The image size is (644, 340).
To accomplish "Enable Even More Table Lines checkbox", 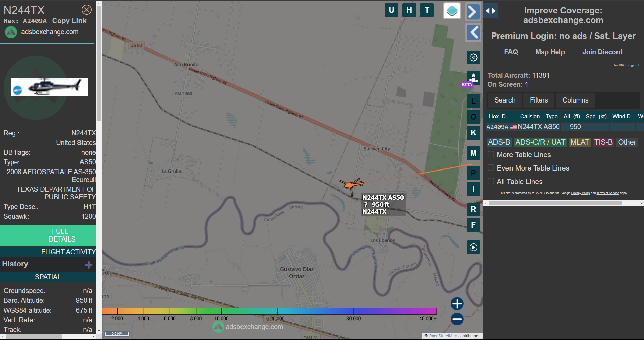I will tap(491, 168).
